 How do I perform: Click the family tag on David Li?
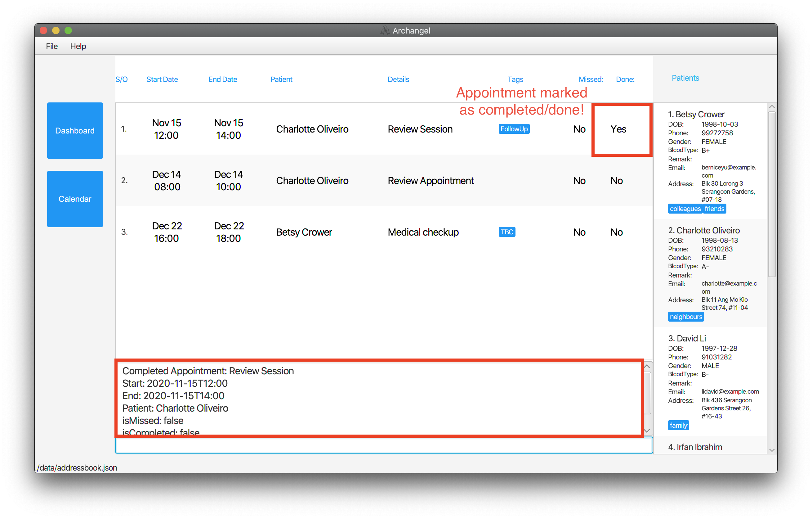(x=678, y=425)
